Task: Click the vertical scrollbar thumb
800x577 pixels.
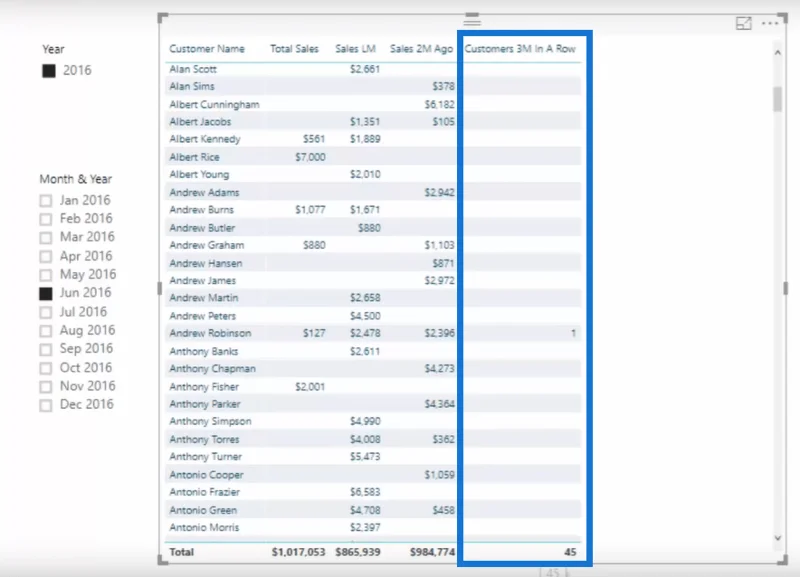Action: click(x=778, y=99)
